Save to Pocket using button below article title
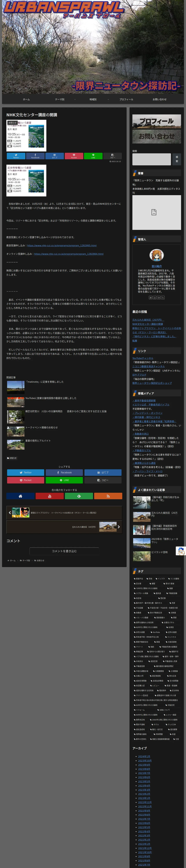The height and width of the screenshot is (868, 186). (x=74, y=156)
